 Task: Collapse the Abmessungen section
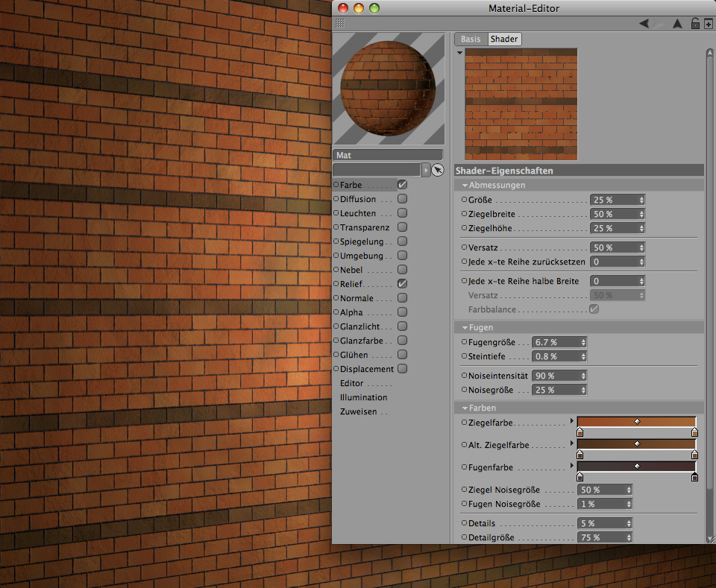[465, 186]
